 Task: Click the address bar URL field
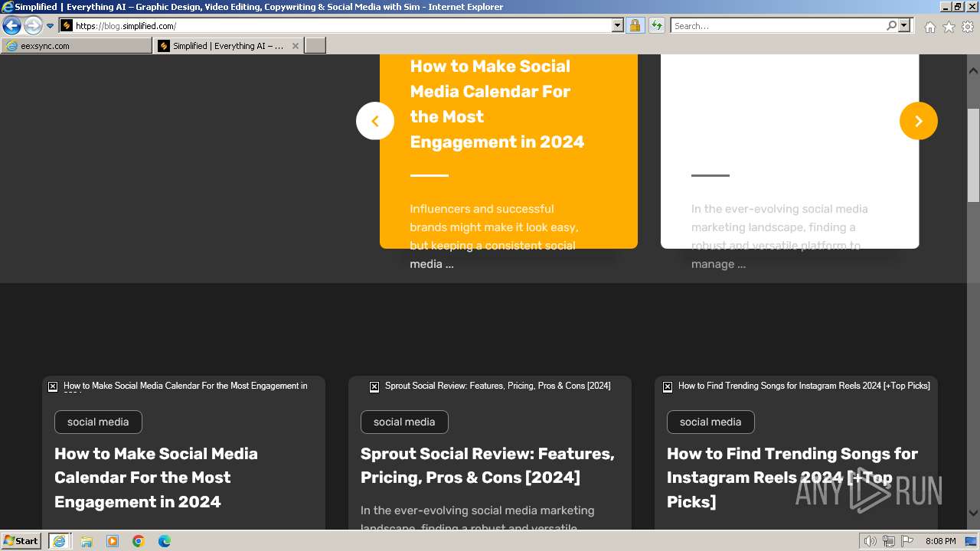click(343, 26)
